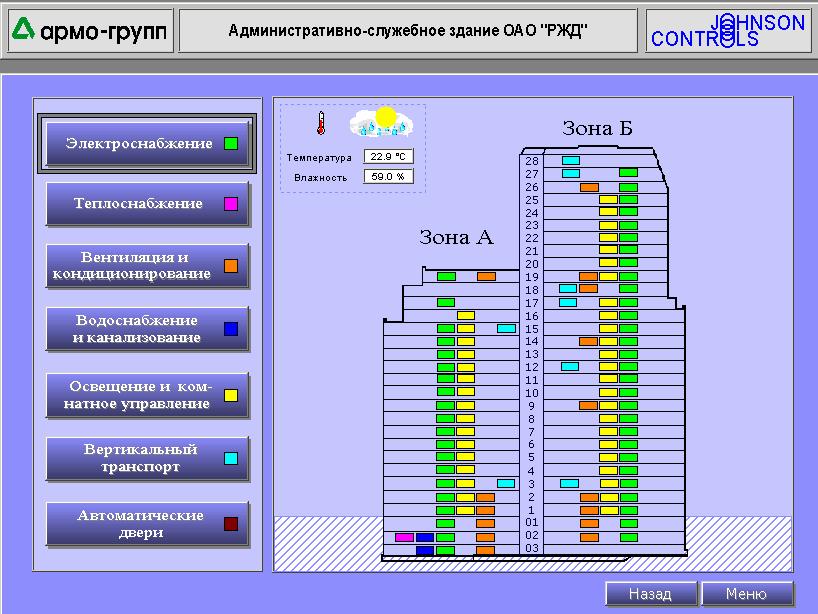Click the Зона Б heading
Image resolution: width=818 pixels, height=614 pixels.
click(597, 128)
